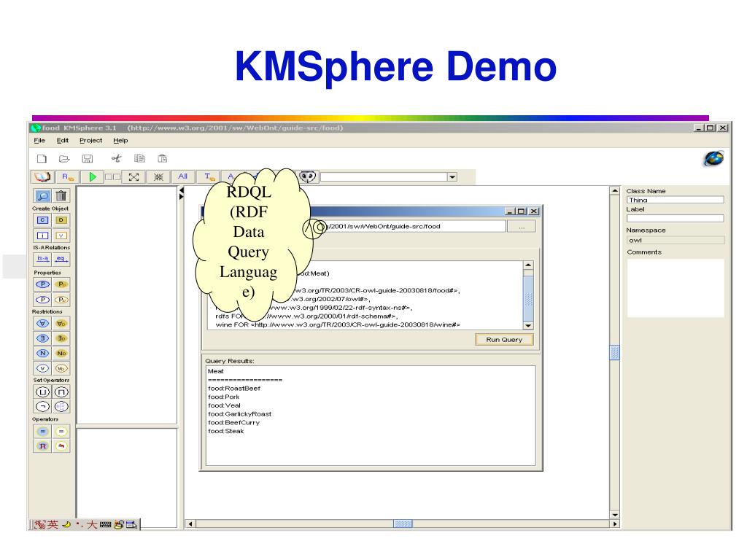Select 'food:RoastBeef' in Query Results
The image size is (747, 560).
(234, 388)
